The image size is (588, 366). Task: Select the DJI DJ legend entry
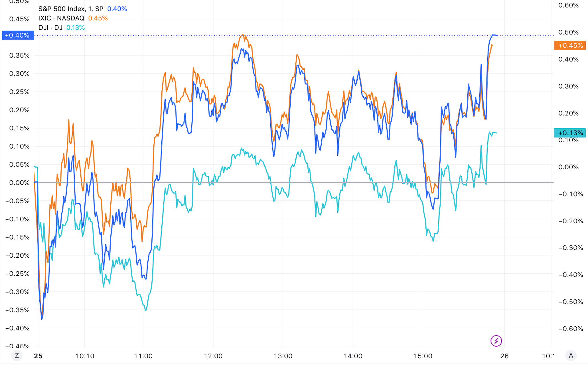[x=50, y=28]
